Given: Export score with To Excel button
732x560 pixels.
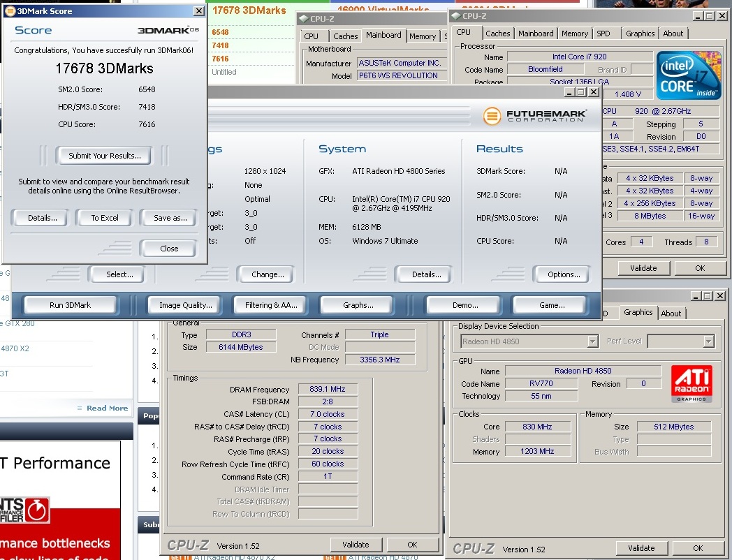Looking at the screenshot, I should [105, 217].
